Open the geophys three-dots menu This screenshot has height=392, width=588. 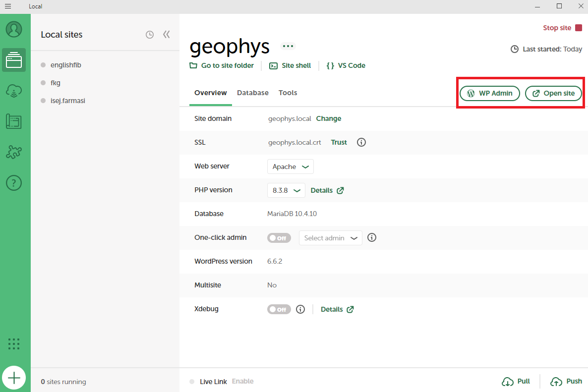click(288, 46)
